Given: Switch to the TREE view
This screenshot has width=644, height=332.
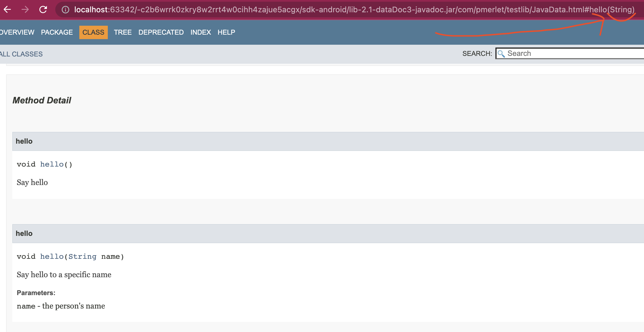Looking at the screenshot, I should tap(123, 32).
